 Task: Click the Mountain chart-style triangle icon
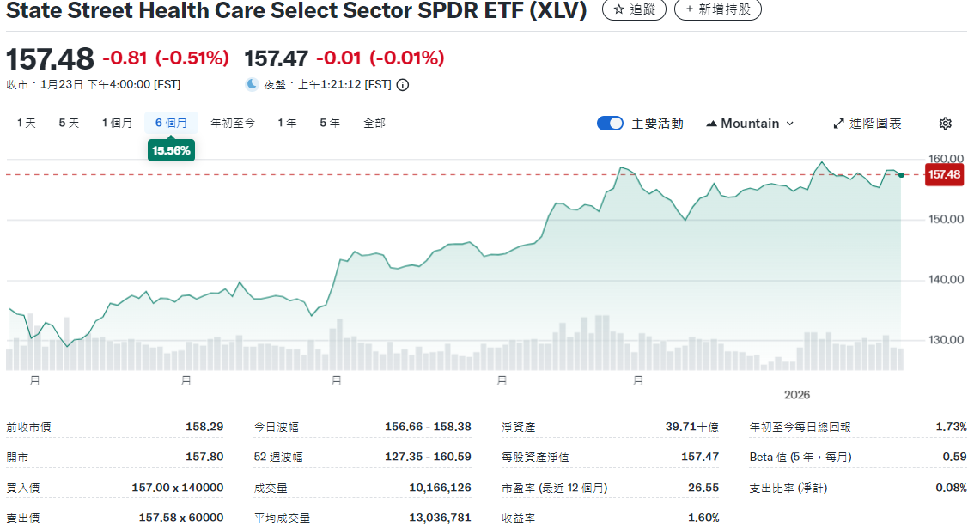click(714, 123)
